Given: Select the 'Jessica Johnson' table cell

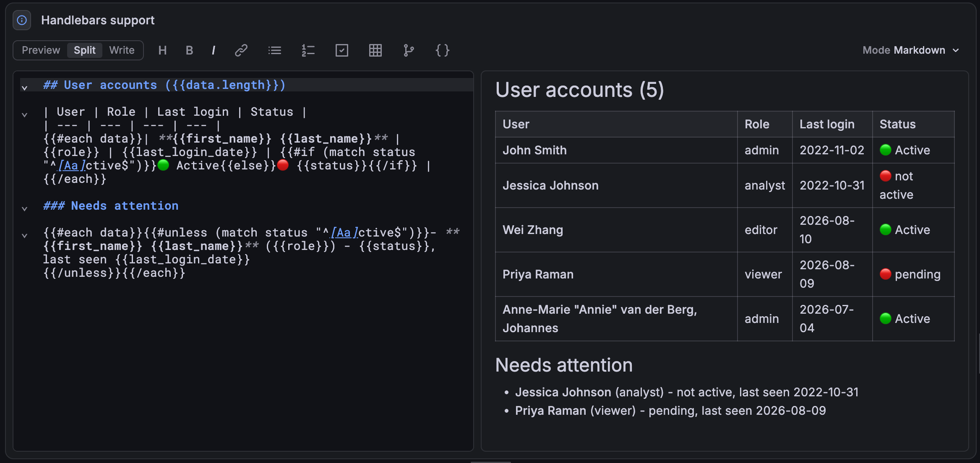Looking at the screenshot, I should pos(616,185).
